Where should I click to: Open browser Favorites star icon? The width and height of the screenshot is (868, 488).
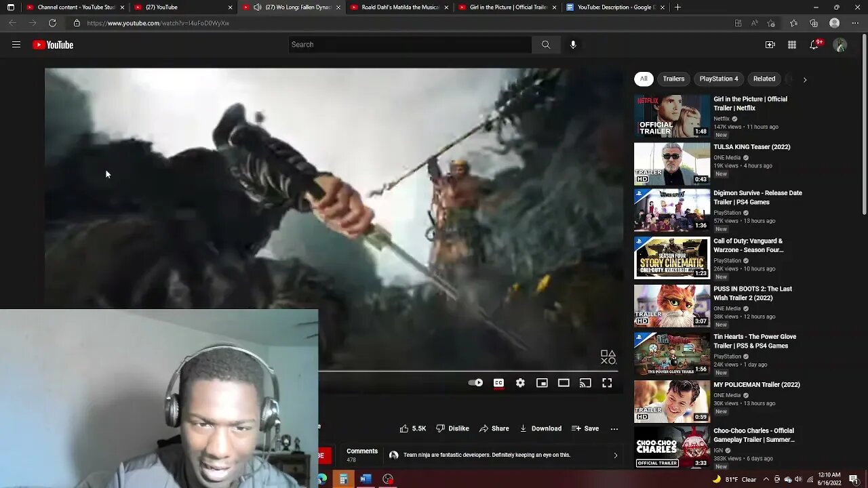[x=793, y=23]
